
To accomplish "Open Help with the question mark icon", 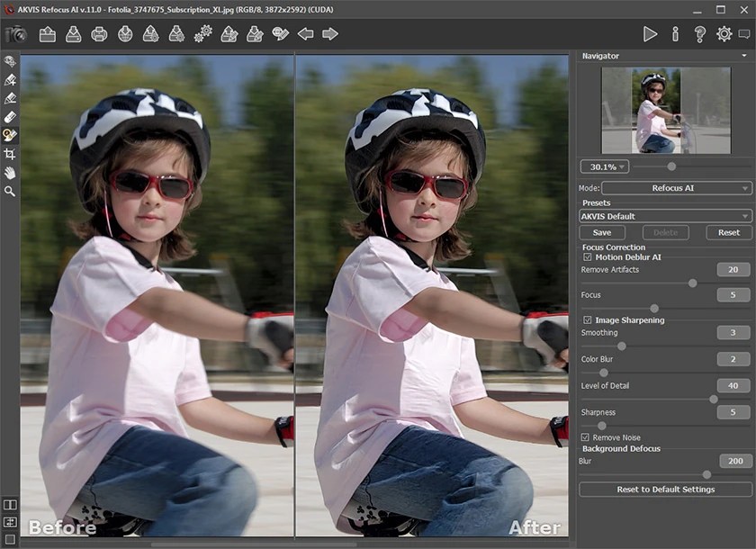I will [x=698, y=34].
